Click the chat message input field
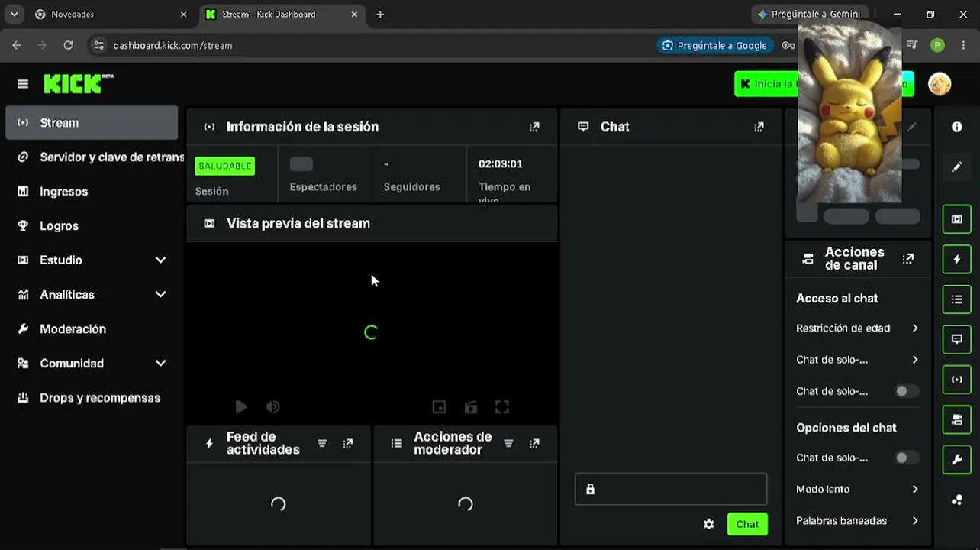The width and height of the screenshot is (980, 550). [671, 489]
